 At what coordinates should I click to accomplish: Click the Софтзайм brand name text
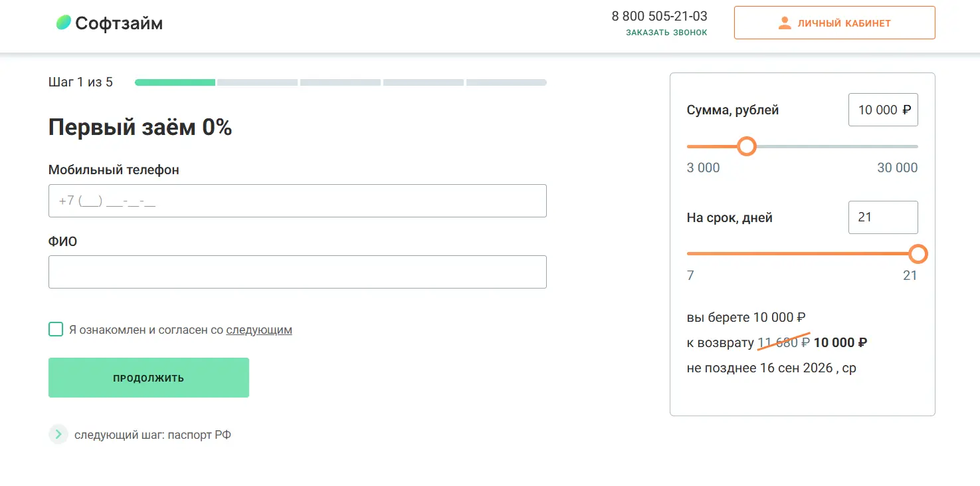click(119, 23)
